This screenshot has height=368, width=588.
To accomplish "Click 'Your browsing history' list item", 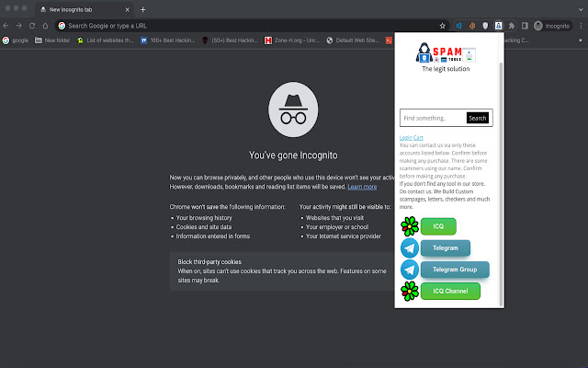I will click(x=204, y=218).
